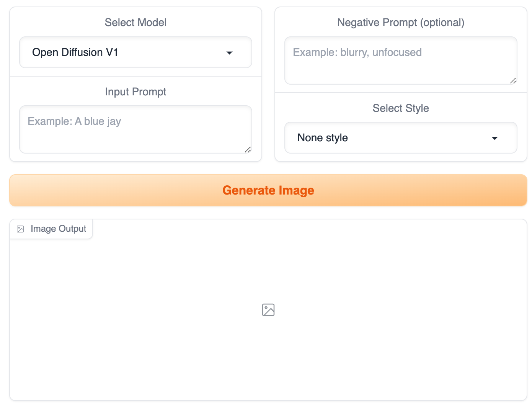This screenshot has width=532, height=409.
Task: Click the 'Select Style' heading label
Action: [401, 108]
